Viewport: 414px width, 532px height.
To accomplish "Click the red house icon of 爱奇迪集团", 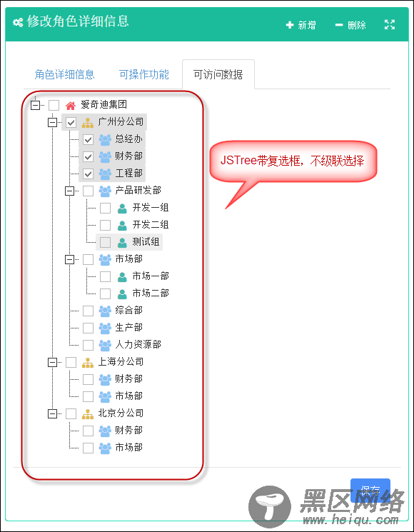I will 71,106.
